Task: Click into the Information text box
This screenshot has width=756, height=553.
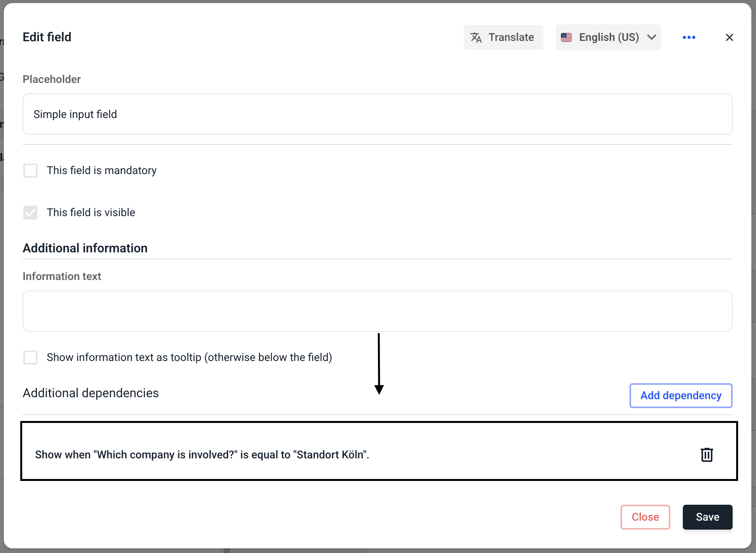Action: [377, 311]
